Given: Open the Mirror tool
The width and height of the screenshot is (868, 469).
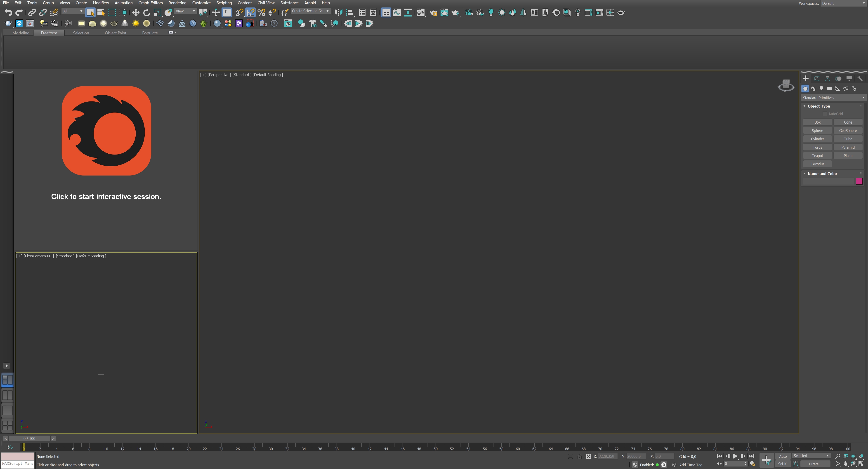Looking at the screenshot, I should point(338,12).
